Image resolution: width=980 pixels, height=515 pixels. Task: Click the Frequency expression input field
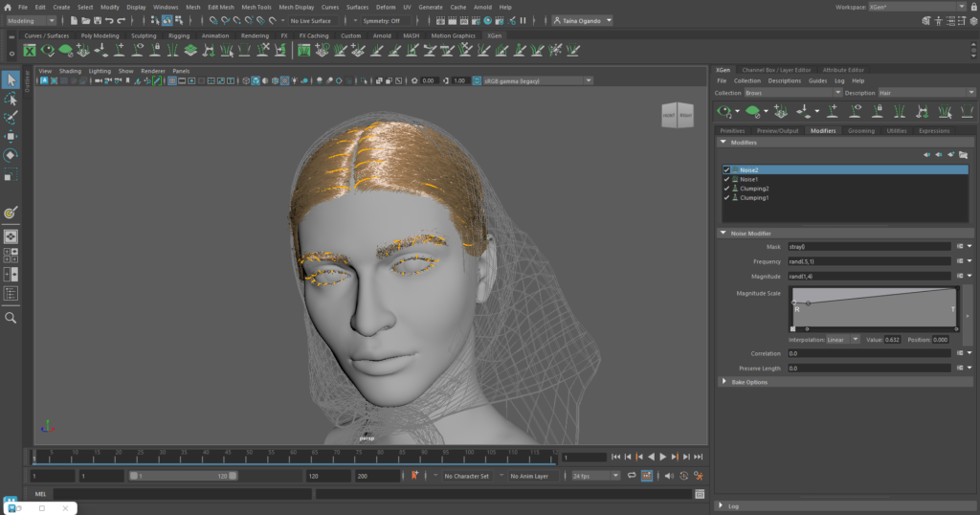coord(868,260)
